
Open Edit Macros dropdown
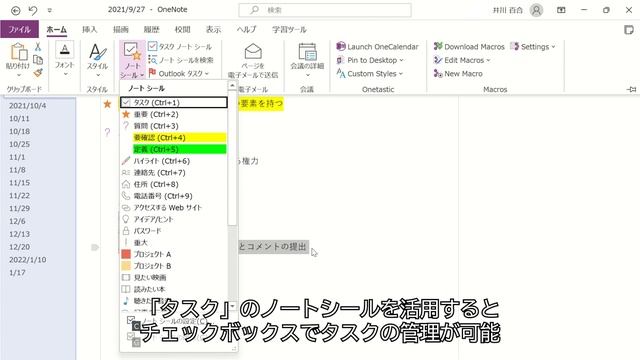[462, 60]
